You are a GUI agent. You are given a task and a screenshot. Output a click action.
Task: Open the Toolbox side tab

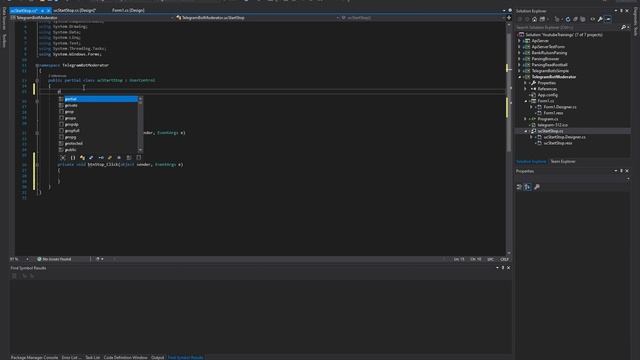[4, 41]
